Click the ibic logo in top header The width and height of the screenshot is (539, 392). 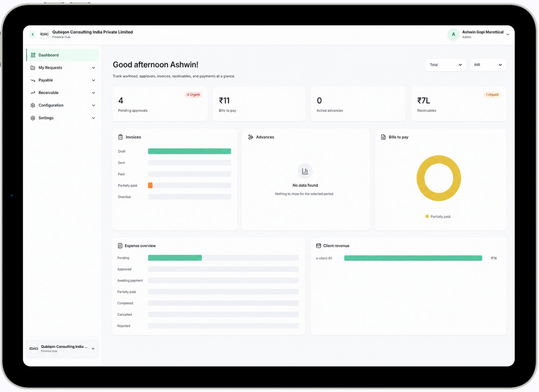point(44,34)
